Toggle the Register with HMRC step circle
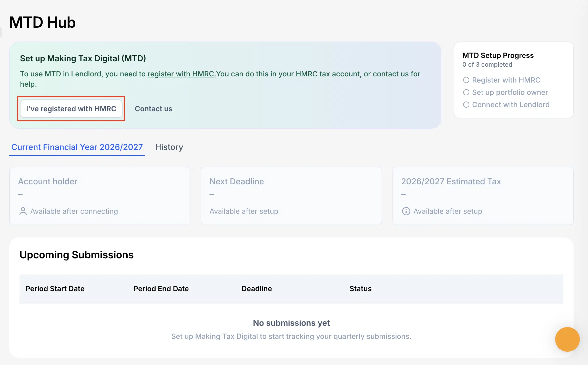588x365 pixels. 466,80
